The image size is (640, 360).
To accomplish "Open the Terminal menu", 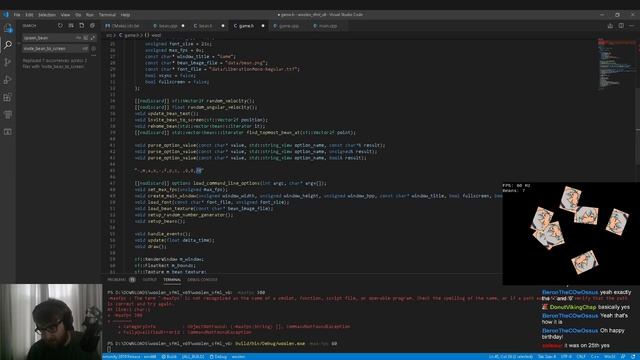I will 107,15.
